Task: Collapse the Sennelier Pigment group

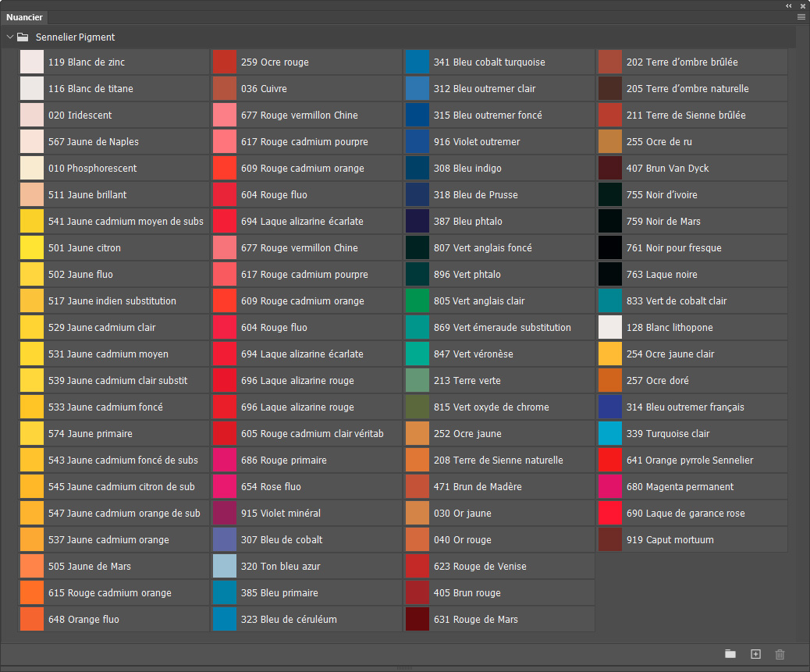Action: tap(10, 37)
